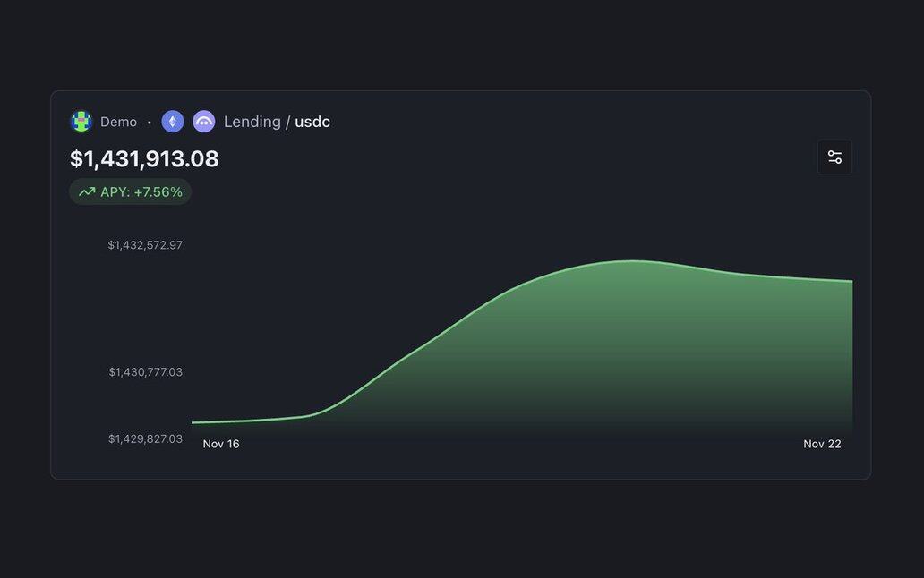Screen dimensions: 924x578
Task: Click the Demo account avatar icon
Action: pos(81,122)
